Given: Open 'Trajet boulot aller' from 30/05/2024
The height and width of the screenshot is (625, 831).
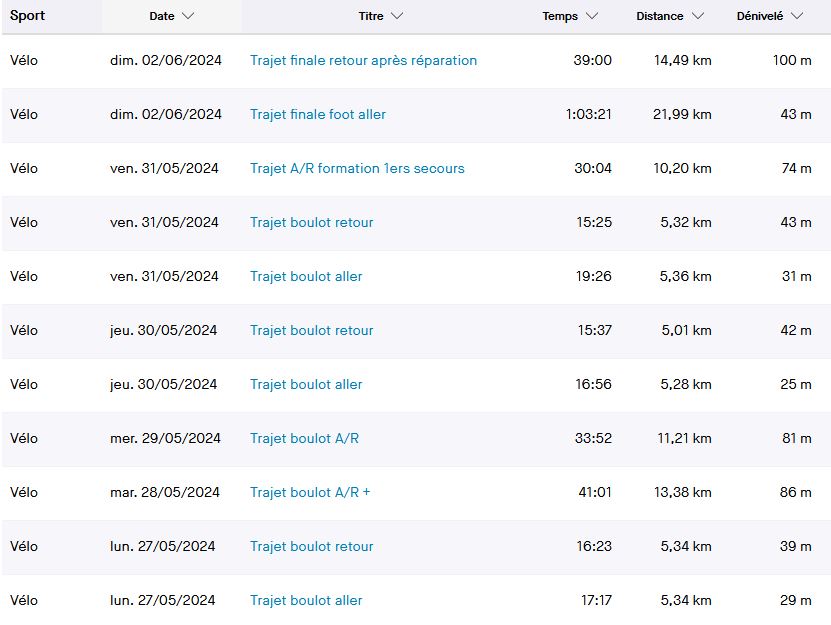Looking at the screenshot, I should click(306, 384).
